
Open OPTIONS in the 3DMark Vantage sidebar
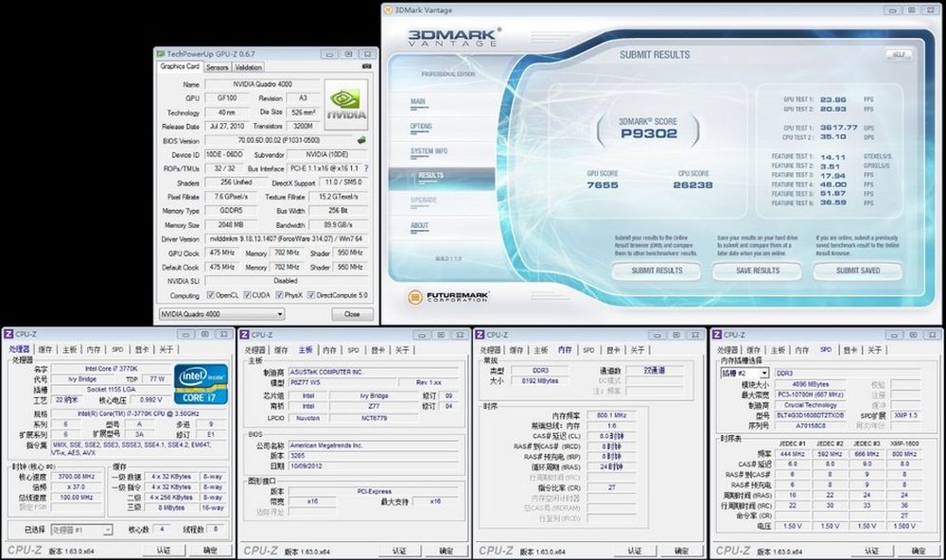421,127
